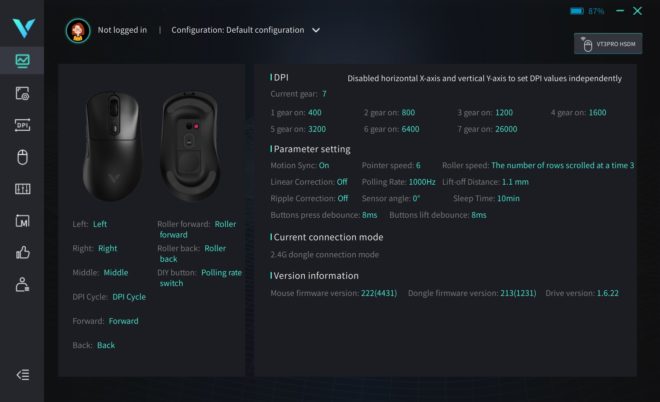Click the user avatar picture

click(x=78, y=31)
